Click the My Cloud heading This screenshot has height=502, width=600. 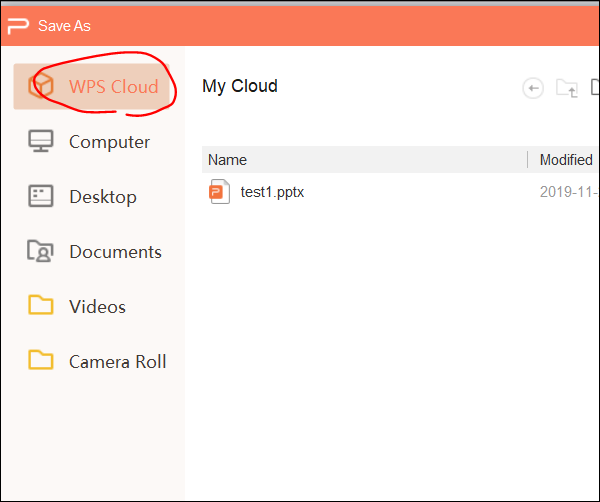(x=240, y=86)
